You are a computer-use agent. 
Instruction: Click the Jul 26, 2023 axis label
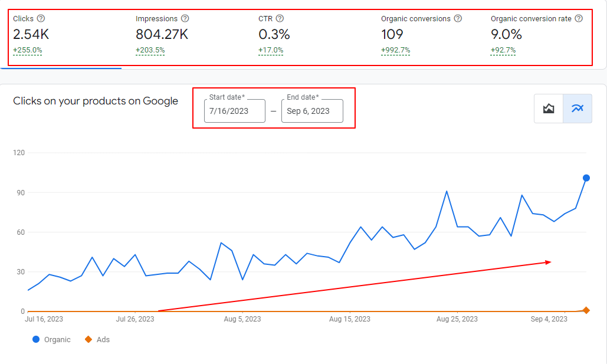coord(135,319)
